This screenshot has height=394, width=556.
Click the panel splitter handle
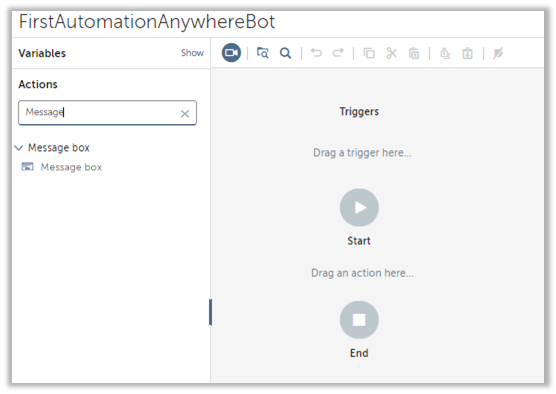click(x=210, y=312)
